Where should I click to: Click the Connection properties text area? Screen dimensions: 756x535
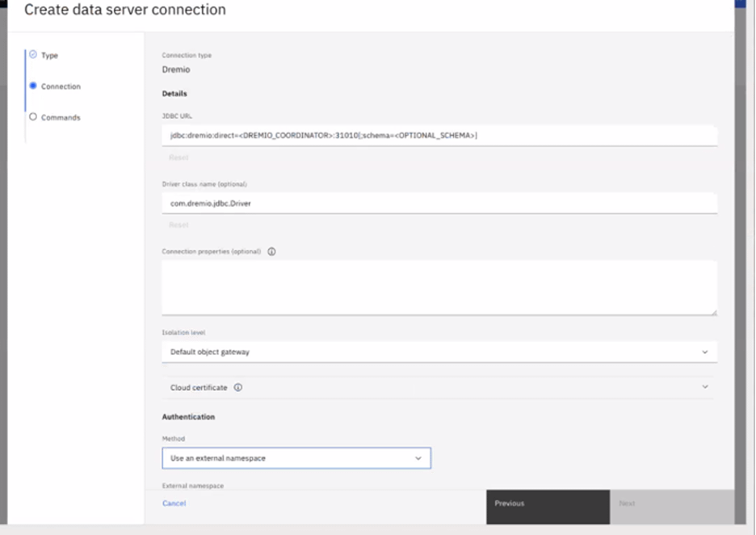[x=439, y=287]
